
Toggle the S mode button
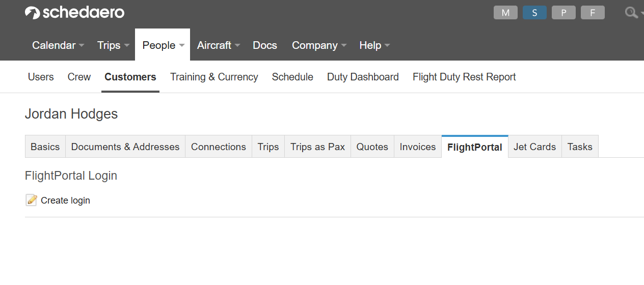coord(534,13)
